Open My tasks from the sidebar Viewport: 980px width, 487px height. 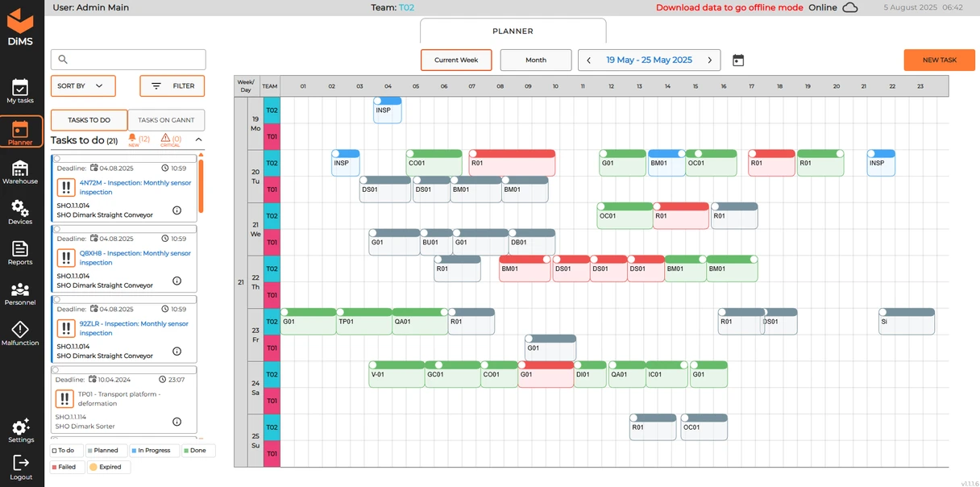point(20,91)
